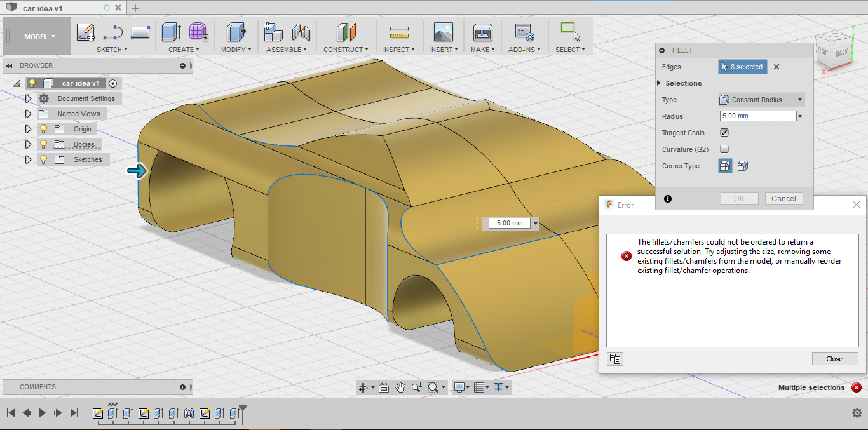Click the 8 selected edges button

pyautogui.click(x=742, y=67)
